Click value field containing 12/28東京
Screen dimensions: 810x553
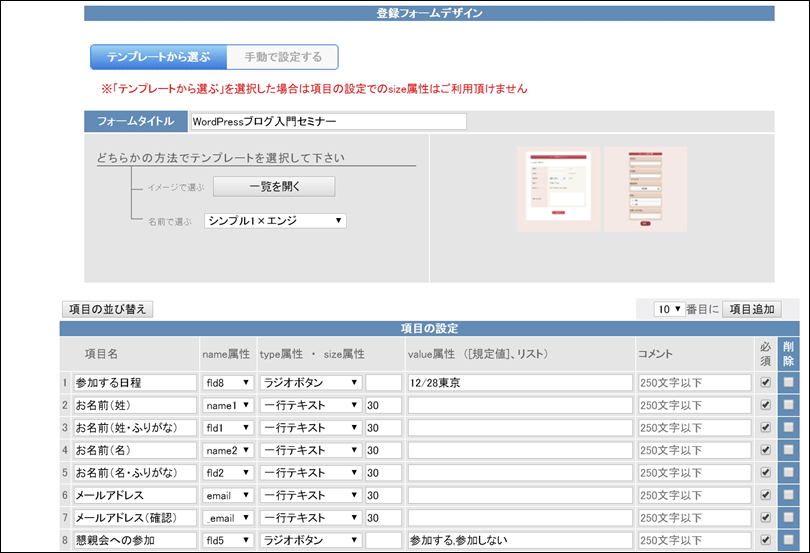pos(520,382)
